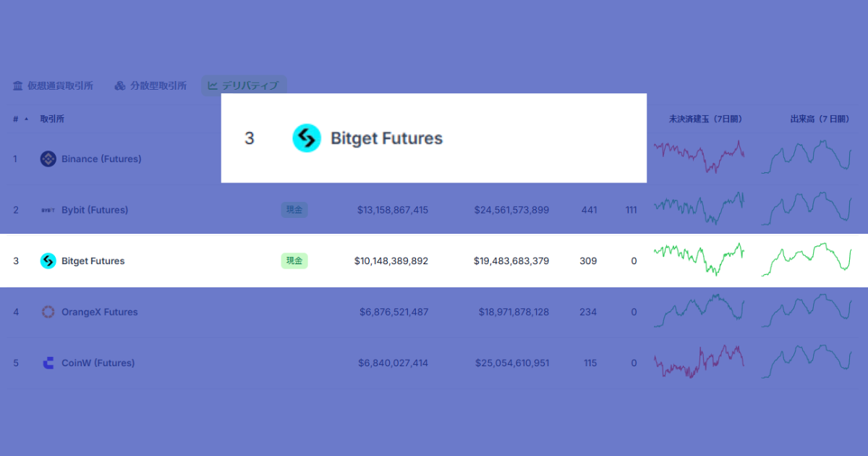Viewport: 868px width, 456px height.
Task: Click the bank icon beside 仮想通貨取引所
Action: (x=17, y=85)
